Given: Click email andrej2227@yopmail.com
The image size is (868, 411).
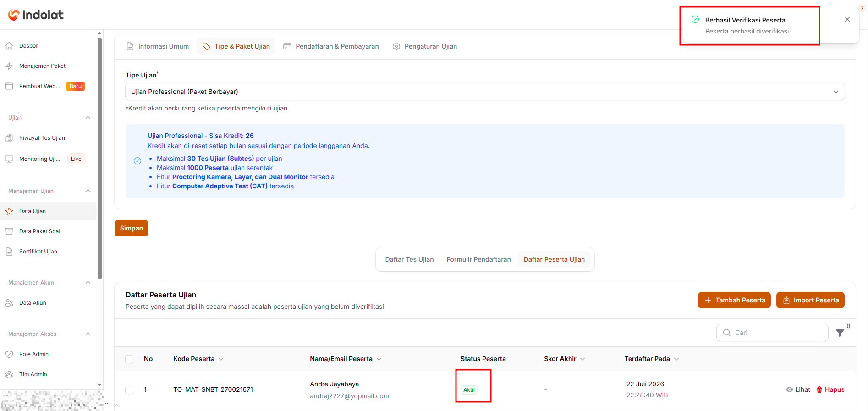Looking at the screenshot, I should [349, 396].
